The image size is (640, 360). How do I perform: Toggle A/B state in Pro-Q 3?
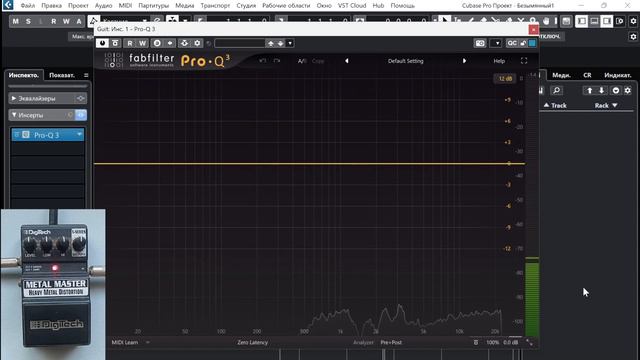(302, 61)
